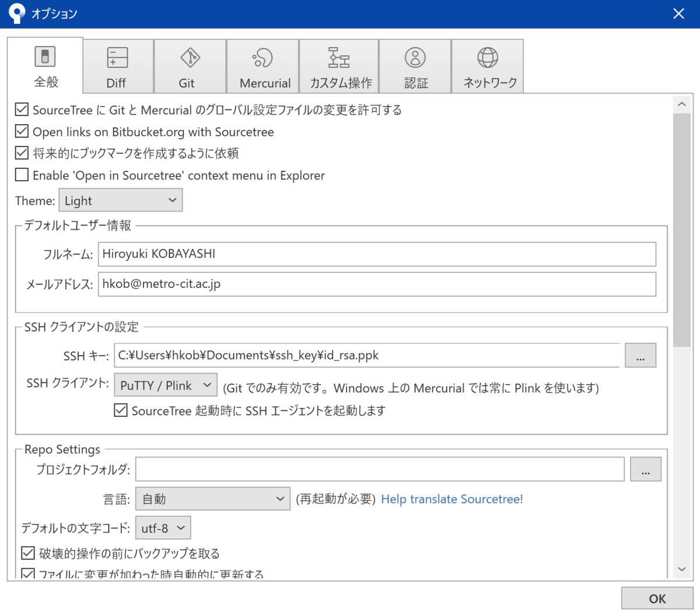This screenshot has width=700, height=612.
Task: Click the カスタム操作 tab icon
Action: [x=339, y=58]
